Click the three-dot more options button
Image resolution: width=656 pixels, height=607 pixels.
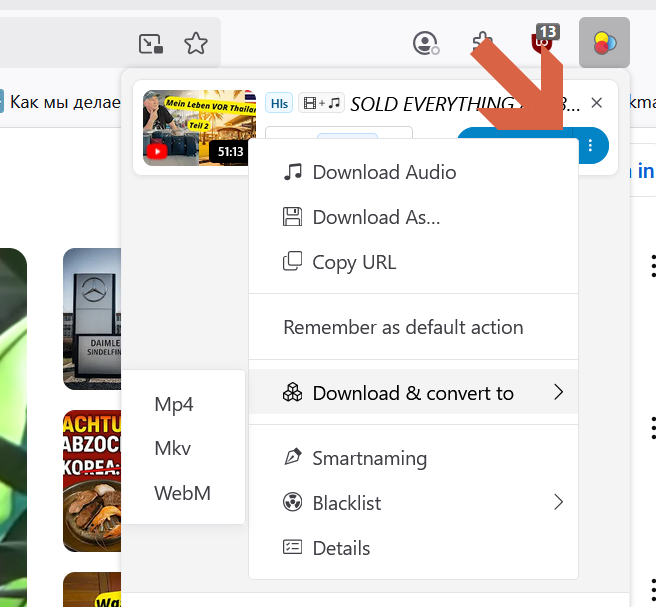[591, 146]
